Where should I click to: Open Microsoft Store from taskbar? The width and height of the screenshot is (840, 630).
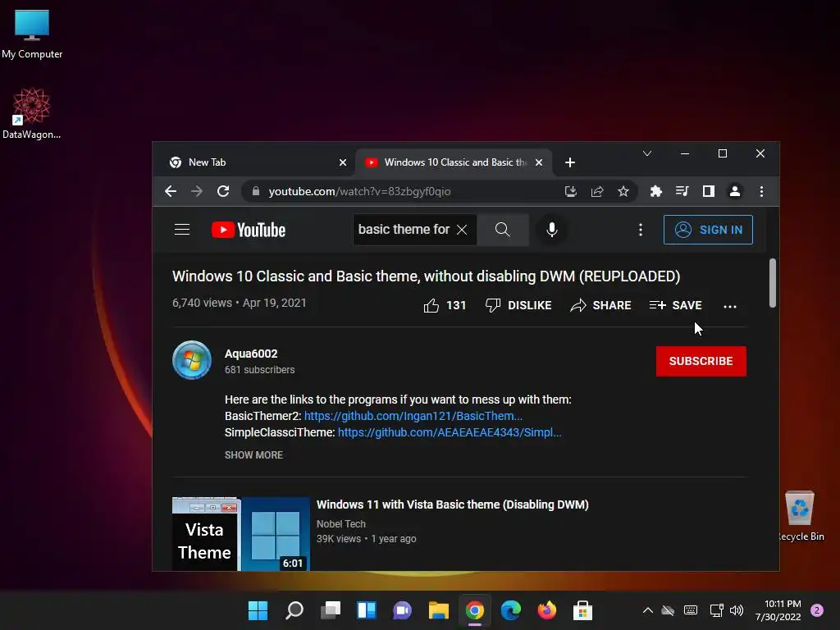click(583, 610)
